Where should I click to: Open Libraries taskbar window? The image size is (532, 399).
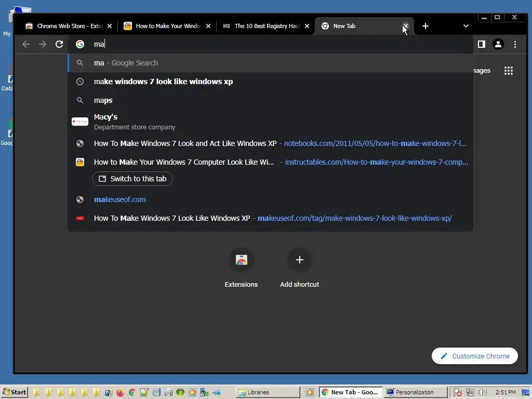click(x=268, y=392)
